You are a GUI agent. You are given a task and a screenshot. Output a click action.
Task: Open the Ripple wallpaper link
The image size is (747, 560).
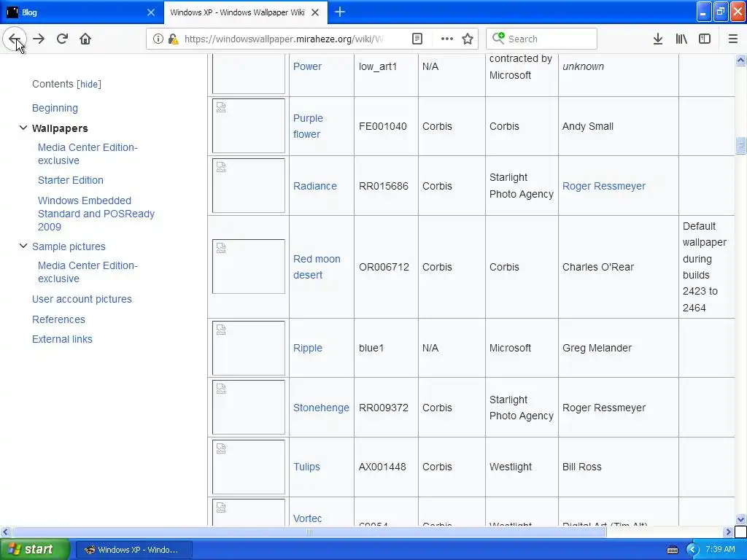(x=308, y=348)
